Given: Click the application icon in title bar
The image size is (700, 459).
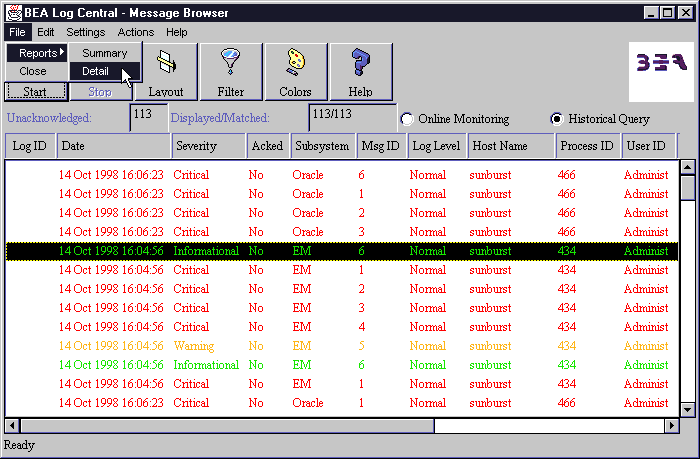Looking at the screenshot, I should 14,13.
